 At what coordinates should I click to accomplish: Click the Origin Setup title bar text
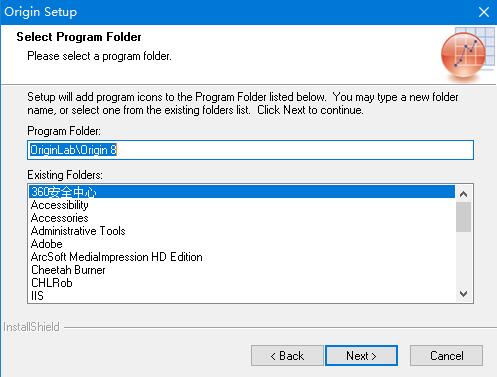point(41,12)
